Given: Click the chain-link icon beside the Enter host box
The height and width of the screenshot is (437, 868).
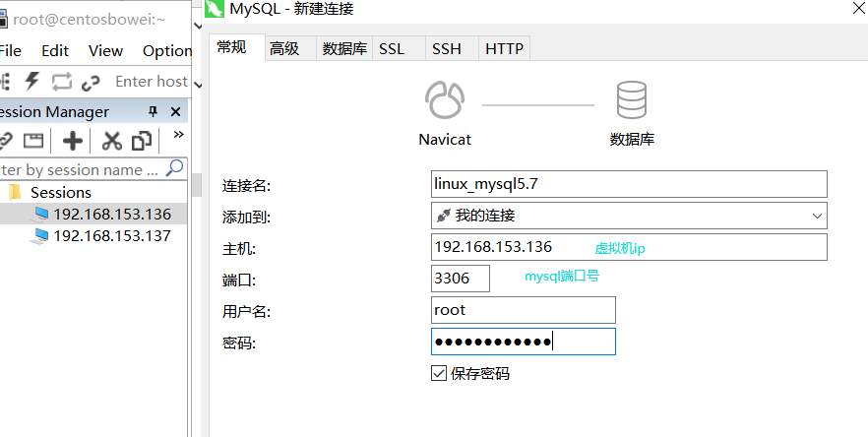Looking at the screenshot, I should click(x=91, y=83).
